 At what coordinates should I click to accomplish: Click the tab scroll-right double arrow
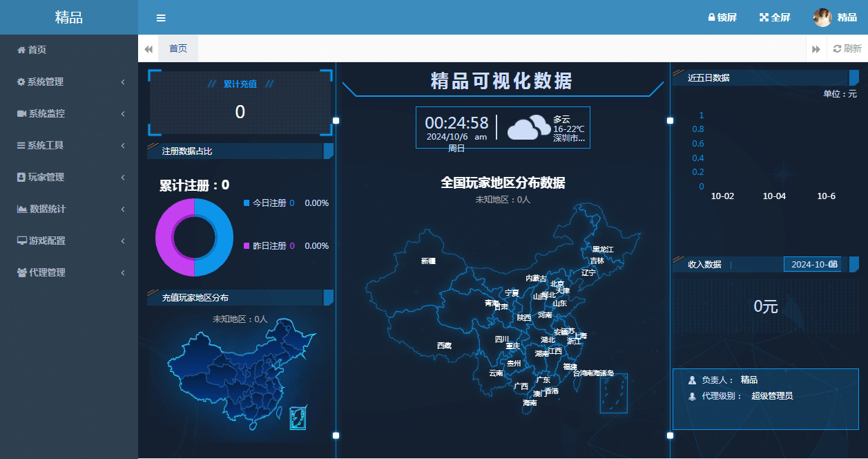816,49
